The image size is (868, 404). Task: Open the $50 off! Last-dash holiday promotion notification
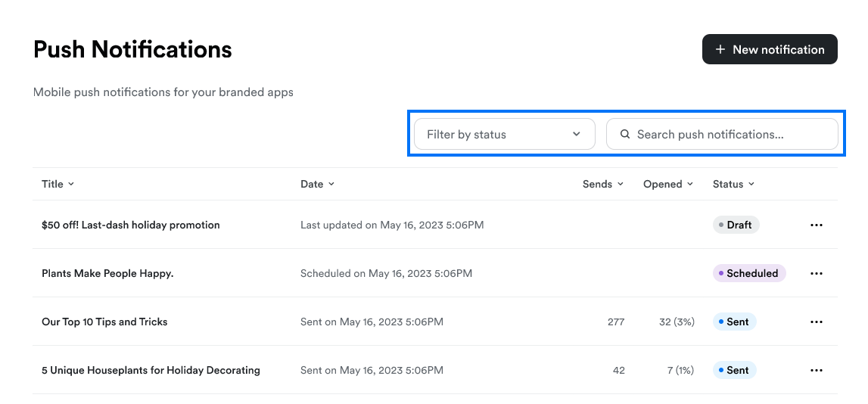click(x=131, y=225)
